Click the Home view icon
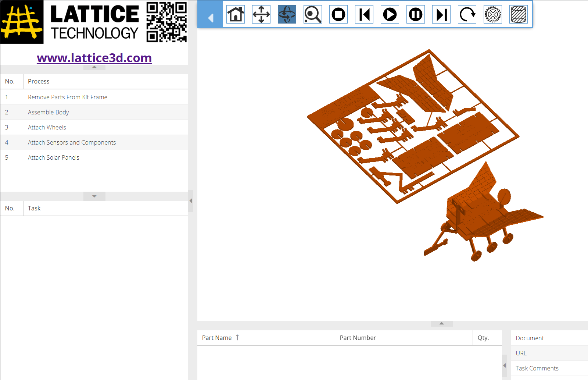 point(236,15)
